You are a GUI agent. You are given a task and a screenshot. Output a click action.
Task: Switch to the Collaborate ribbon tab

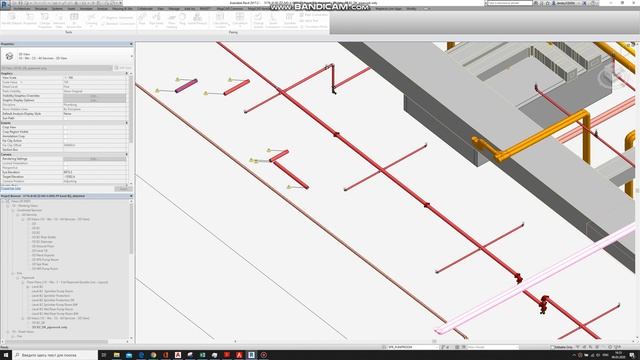click(145, 9)
